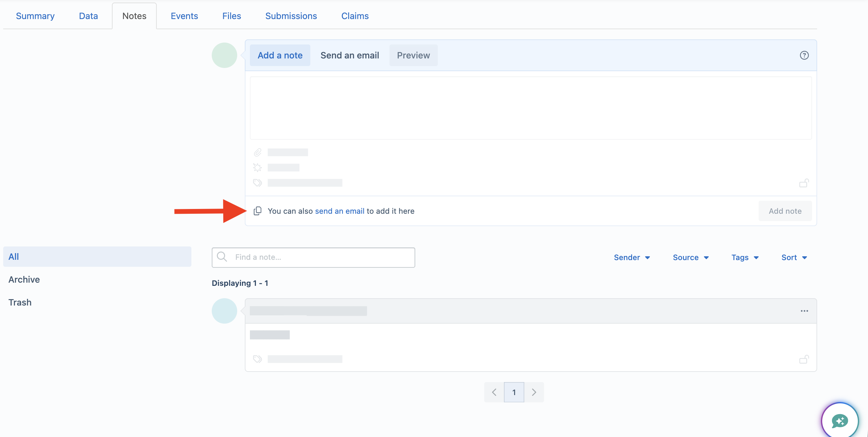Click the tag icon in the note editor
Viewport: 868px width, 437px height.
258,183
